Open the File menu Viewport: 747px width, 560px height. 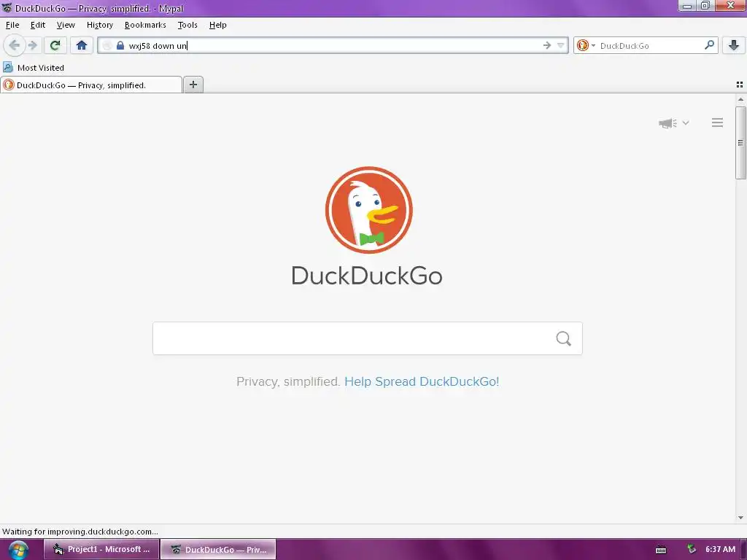12,25
